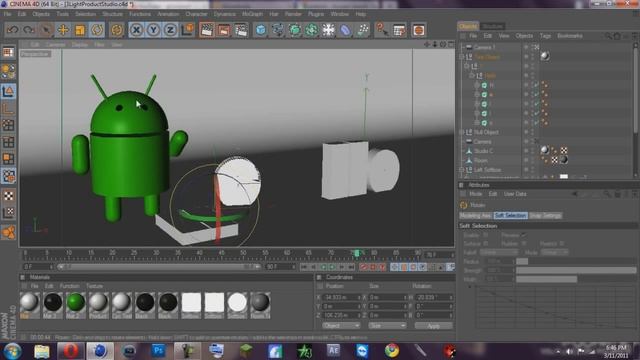Select the Soft Selection tab
This screenshot has height=360, width=640.
pyautogui.click(x=510, y=216)
